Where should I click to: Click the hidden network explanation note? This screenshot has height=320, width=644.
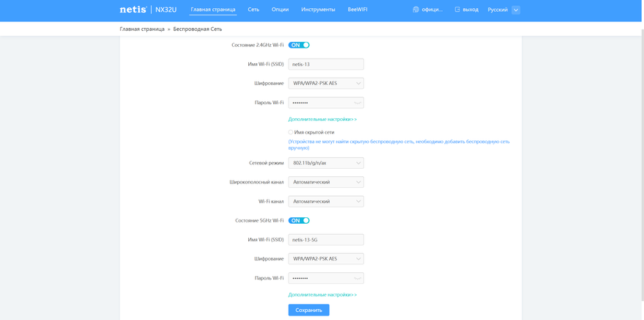click(x=399, y=145)
